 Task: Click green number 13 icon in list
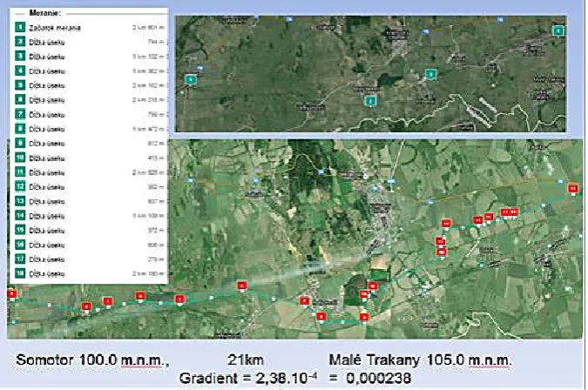coord(20,201)
